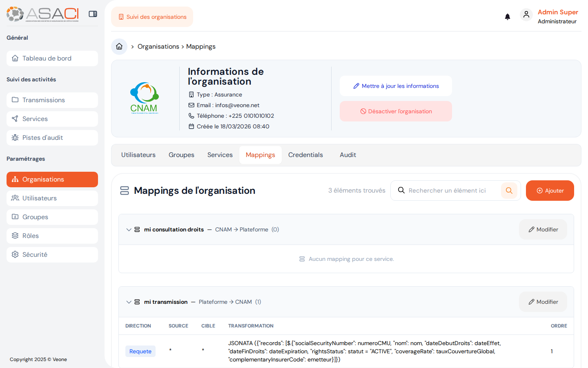Open the Utilisateurs tab
The image size is (588, 368).
click(x=138, y=155)
